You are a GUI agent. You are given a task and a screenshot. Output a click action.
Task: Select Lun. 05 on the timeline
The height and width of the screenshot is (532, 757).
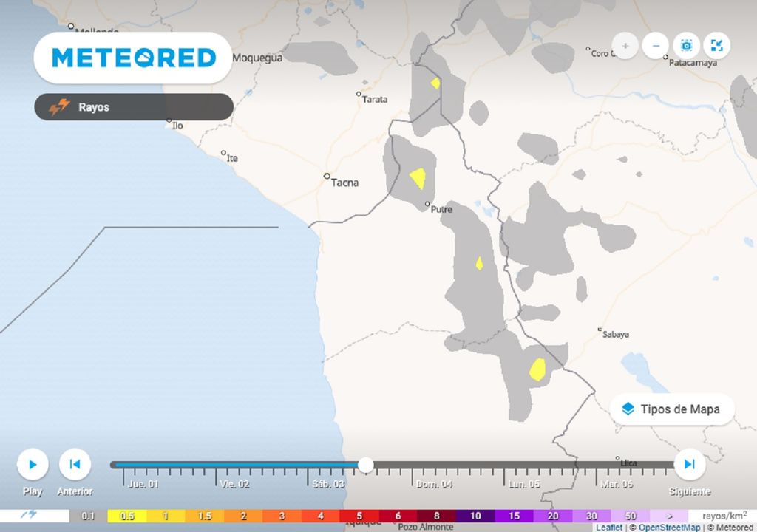pyautogui.click(x=523, y=484)
